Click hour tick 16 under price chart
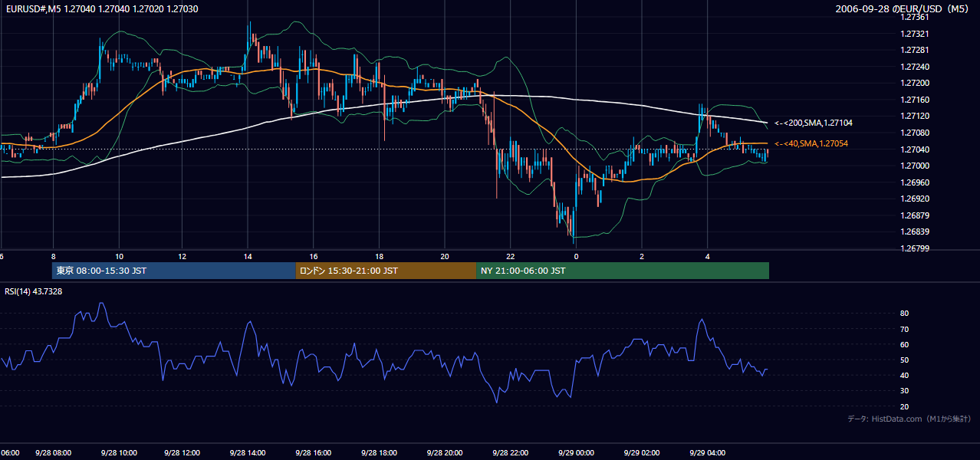This screenshot has width=980, height=460. (x=314, y=256)
